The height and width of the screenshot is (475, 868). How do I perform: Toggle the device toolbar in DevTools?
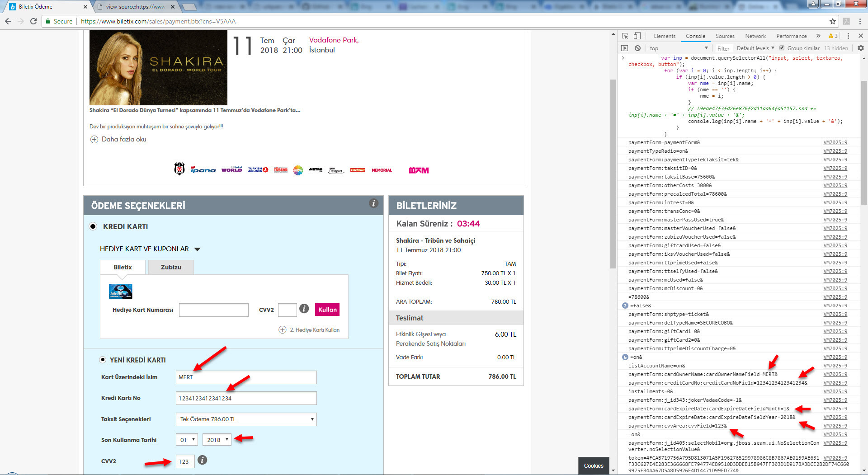click(x=637, y=36)
